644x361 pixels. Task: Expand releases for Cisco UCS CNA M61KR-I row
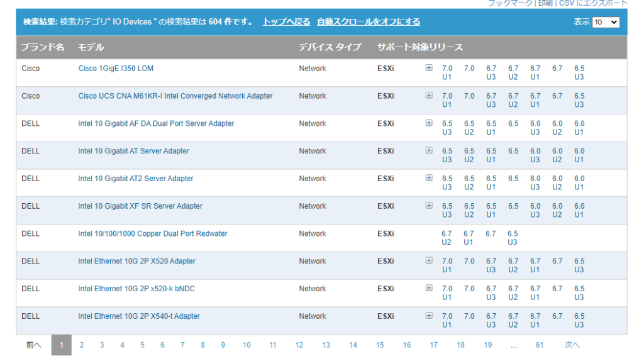[x=429, y=95]
